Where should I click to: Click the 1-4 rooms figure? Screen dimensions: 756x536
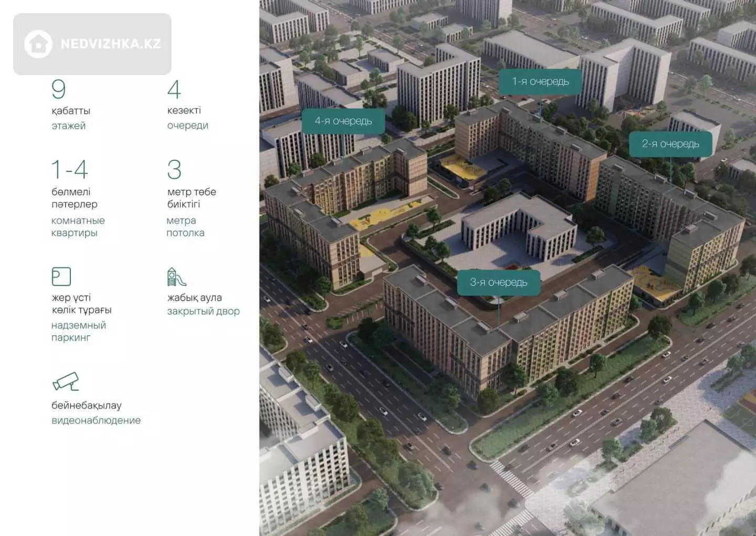69,170
